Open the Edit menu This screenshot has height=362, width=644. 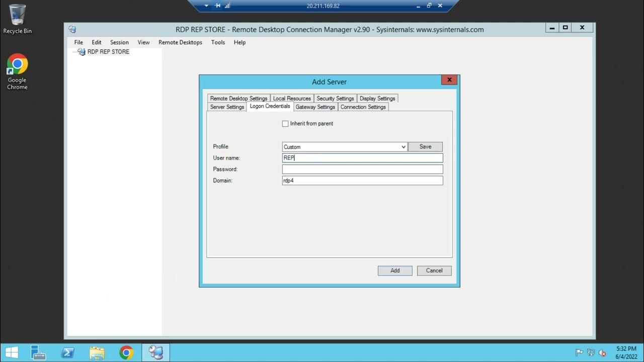click(97, 42)
